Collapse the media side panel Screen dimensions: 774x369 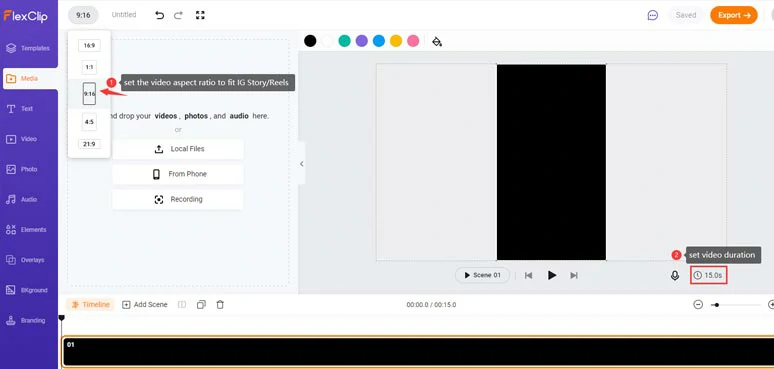[302, 164]
